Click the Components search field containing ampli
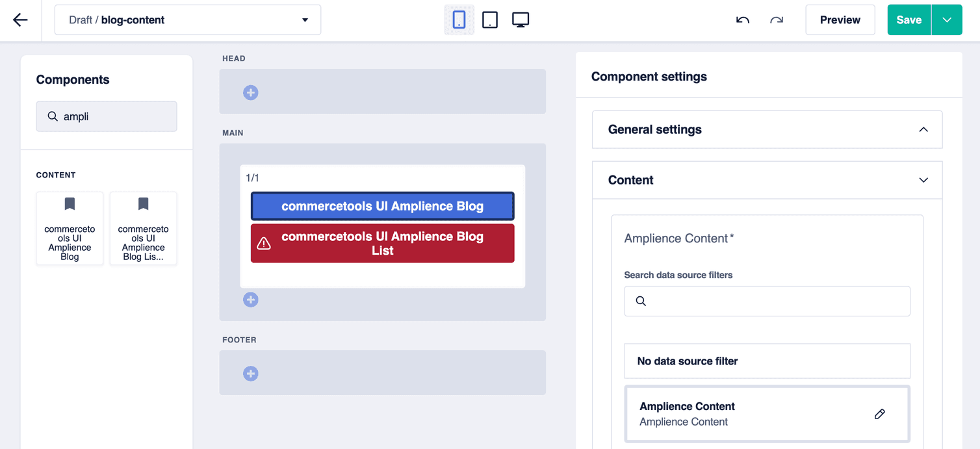The width and height of the screenshot is (980, 449). click(106, 116)
